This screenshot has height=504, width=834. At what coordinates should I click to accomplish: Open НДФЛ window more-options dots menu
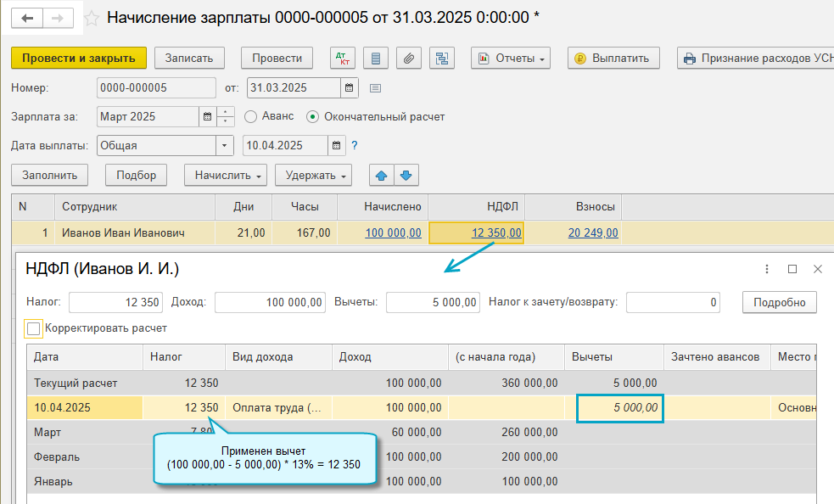coord(766,269)
